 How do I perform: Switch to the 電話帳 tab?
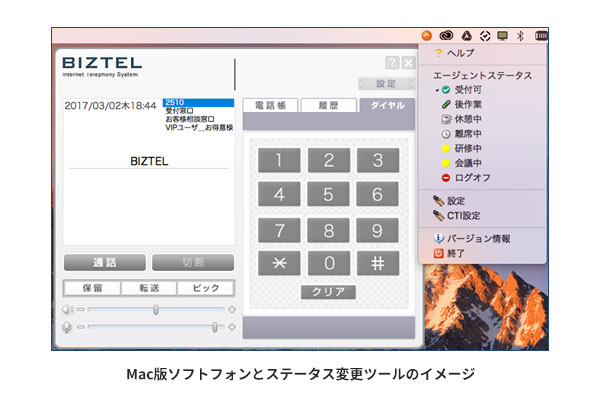coord(270,105)
